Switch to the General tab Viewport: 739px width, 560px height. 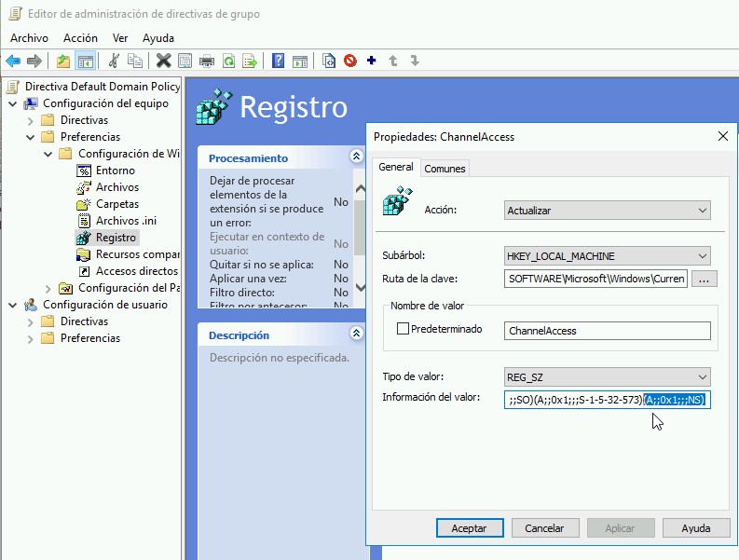tap(396, 167)
